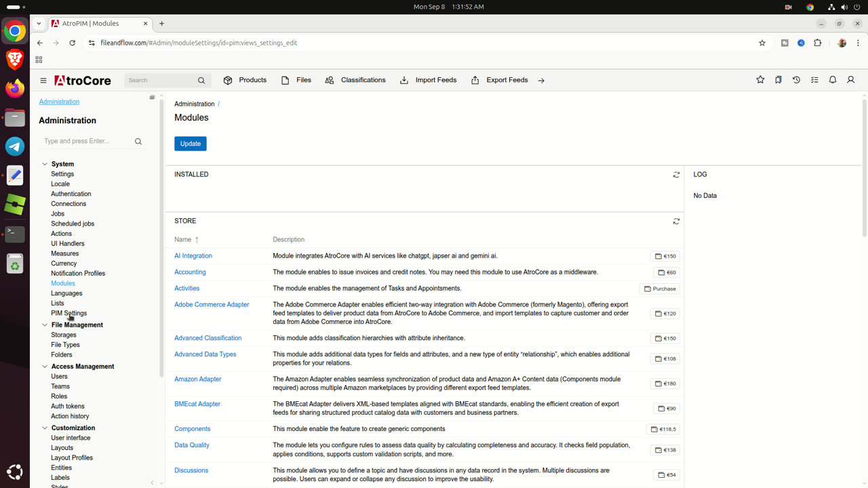Open the notifications bell
Image resolution: width=868 pixels, height=488 pixels.
(833, 80)
